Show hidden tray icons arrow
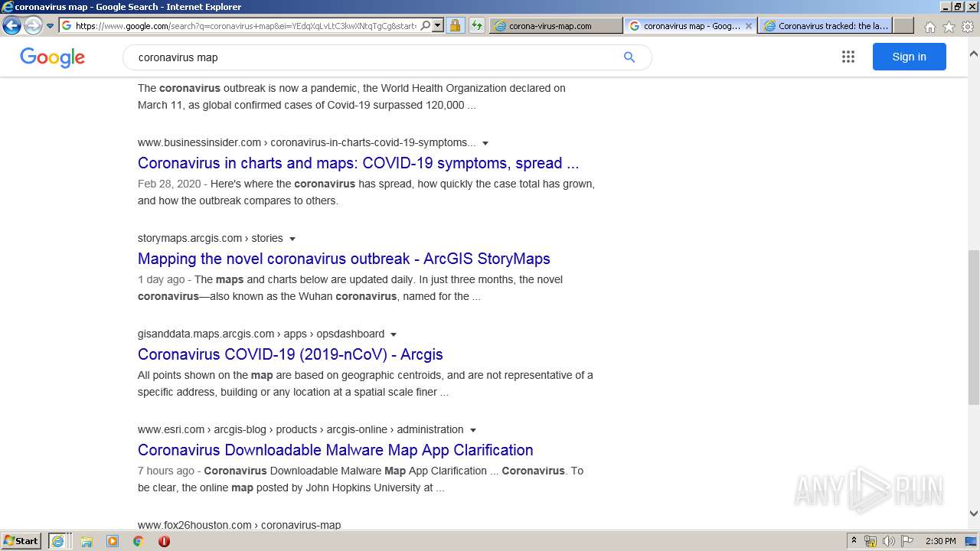 click(854, 541)
